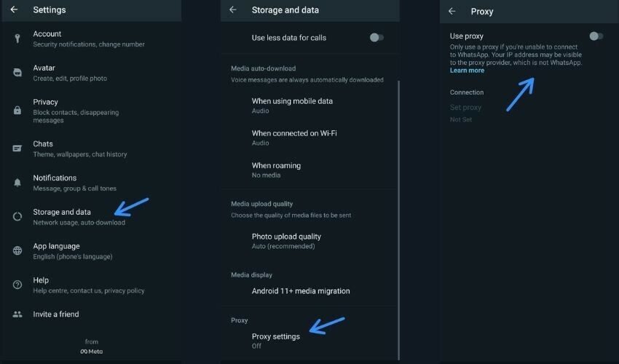Image resolution: width=619 pixels, height=364 pixels.
Task: Toggle Use less data for calls
Action: [376, 37]
